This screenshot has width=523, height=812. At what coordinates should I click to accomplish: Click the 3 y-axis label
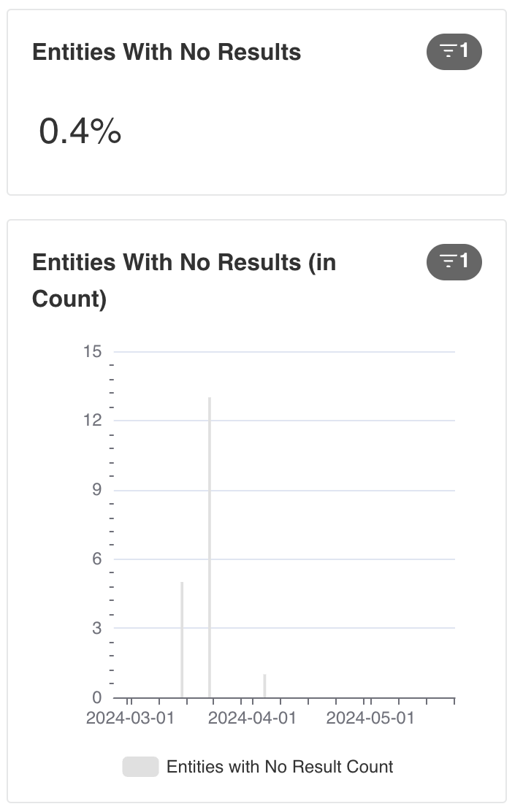[x=97, y=628]
